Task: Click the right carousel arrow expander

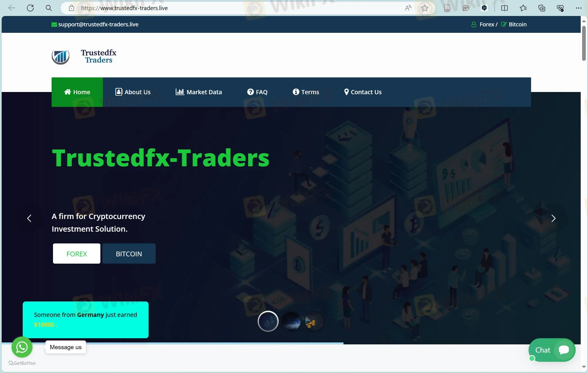Action: point(553,218)
